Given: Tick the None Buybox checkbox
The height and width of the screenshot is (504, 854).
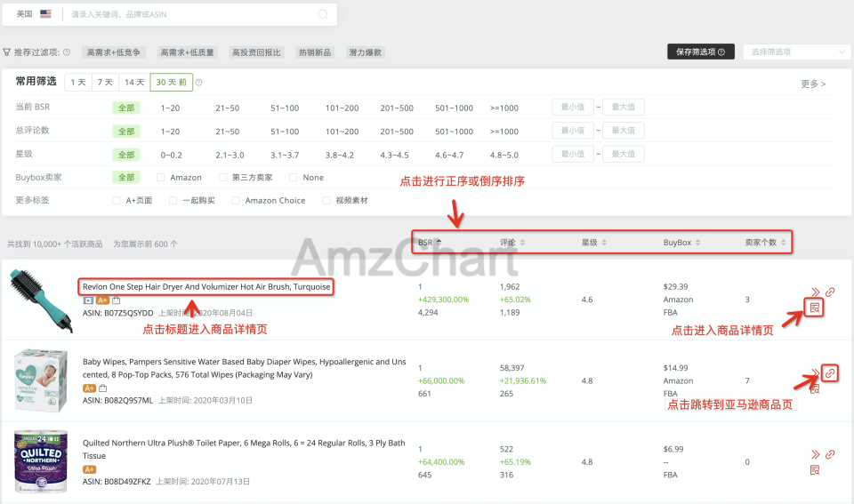Looking at the screenshot, I should tap(293, 178).
